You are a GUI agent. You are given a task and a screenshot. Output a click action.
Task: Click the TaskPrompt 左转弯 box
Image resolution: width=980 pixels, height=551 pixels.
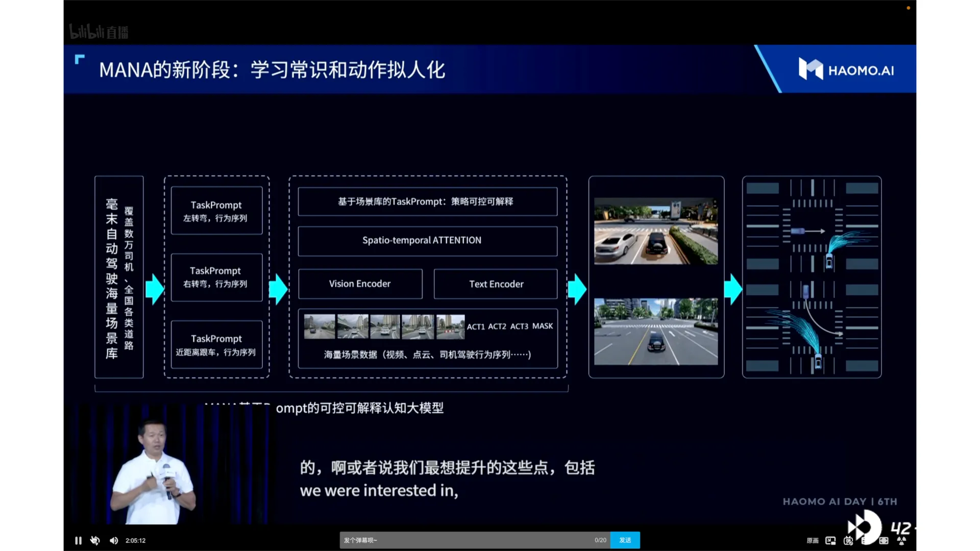pos(216,211)
